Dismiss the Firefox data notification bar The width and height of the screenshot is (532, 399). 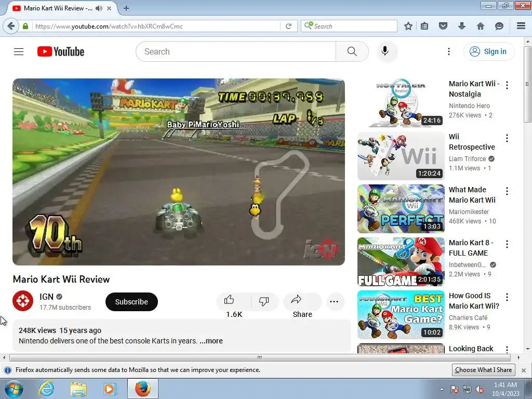pos(524,370)
